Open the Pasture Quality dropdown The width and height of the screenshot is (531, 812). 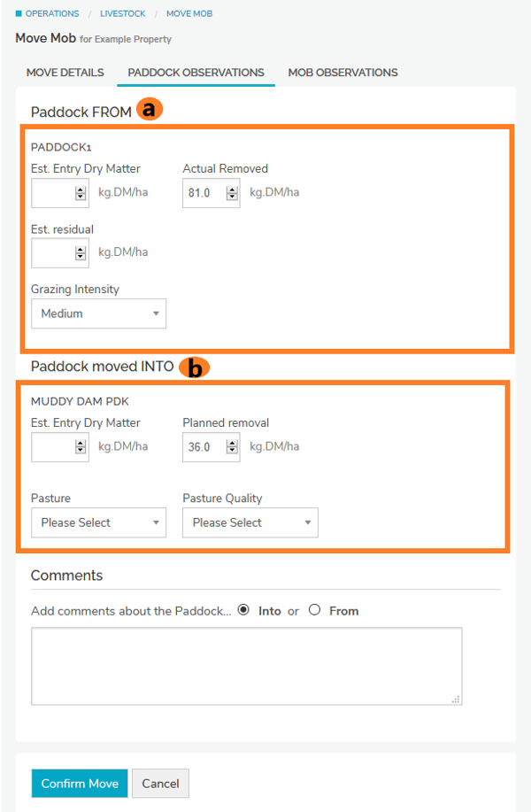(250, 522)
